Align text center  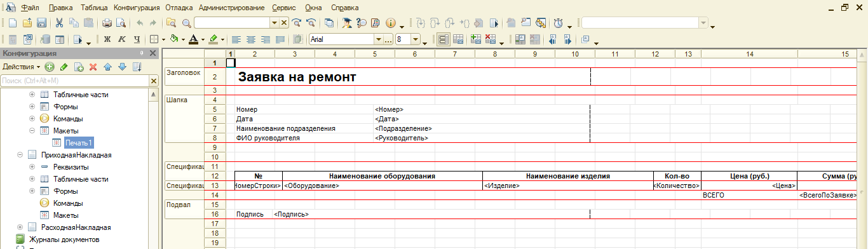coord(250,39)
